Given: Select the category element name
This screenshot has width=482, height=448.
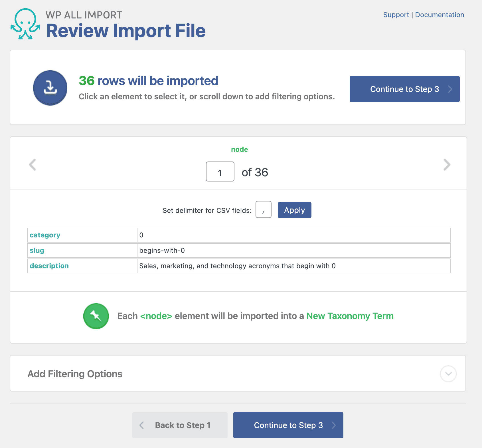Looking at the screenshot, I should pyautogui.click(x=45, y=235).
